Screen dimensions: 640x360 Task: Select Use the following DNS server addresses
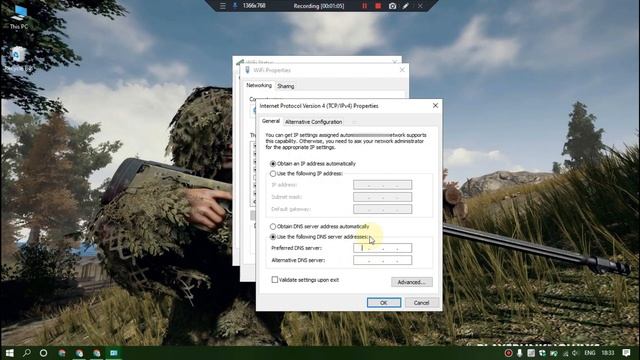319,237
